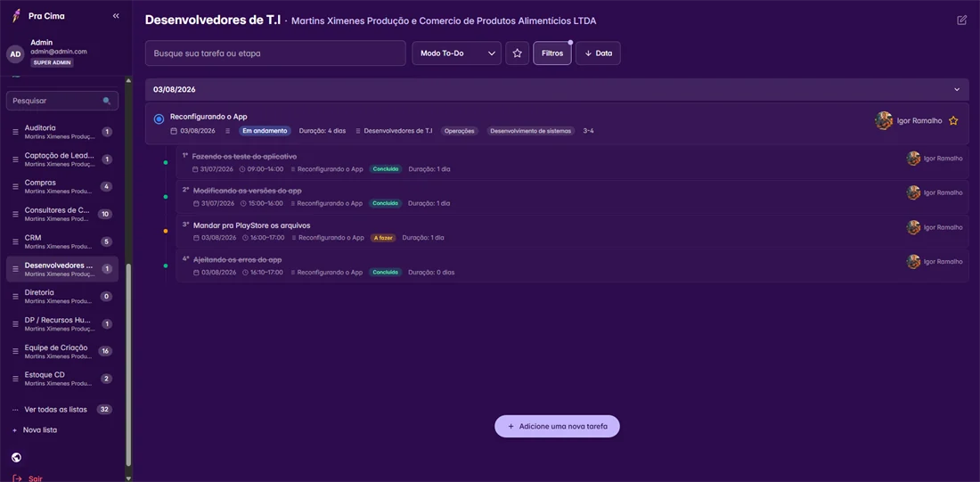
Task: Click the Sair logout icon
Action: click(x=17, y=478)
